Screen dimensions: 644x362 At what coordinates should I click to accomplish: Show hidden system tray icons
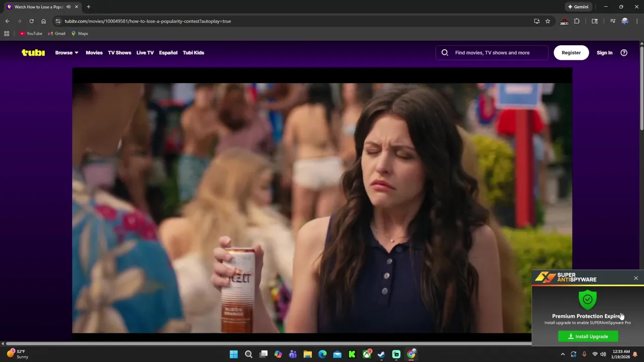click(562, 354)
